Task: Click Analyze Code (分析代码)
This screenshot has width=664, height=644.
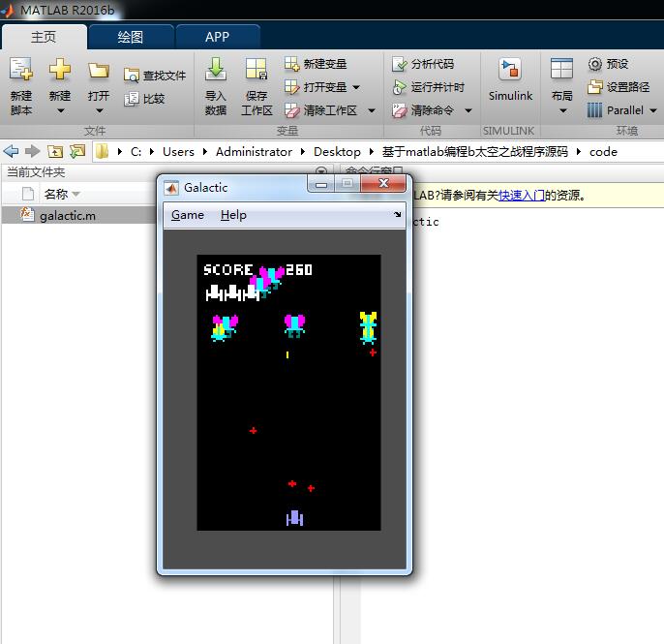Action: click(x=423, y=64)
